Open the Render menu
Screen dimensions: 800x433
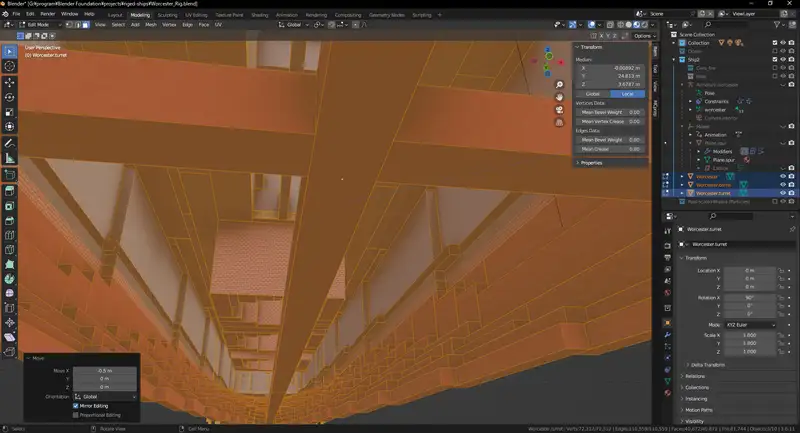(x=47, y=14)
